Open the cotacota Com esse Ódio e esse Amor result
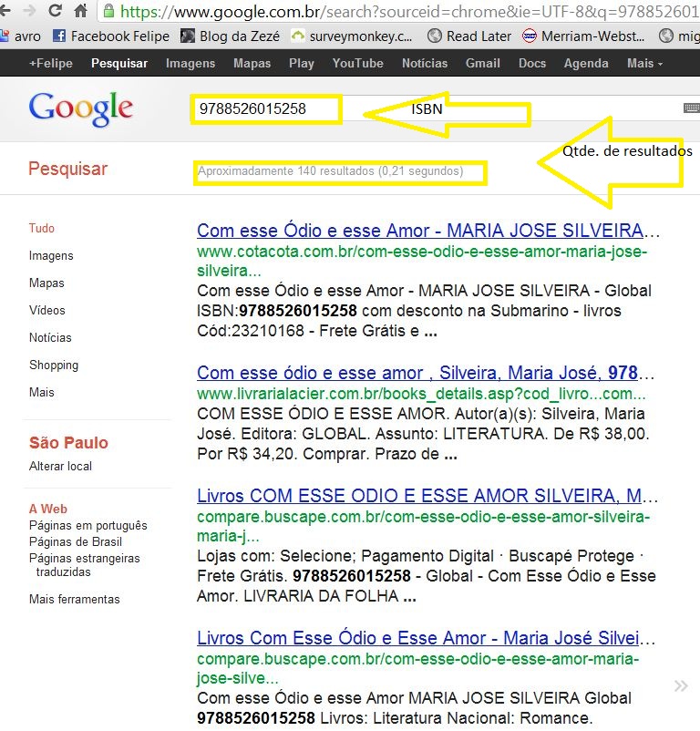This screenshot has width=700, height=731. pyautogui.click(x=428, y=231)
